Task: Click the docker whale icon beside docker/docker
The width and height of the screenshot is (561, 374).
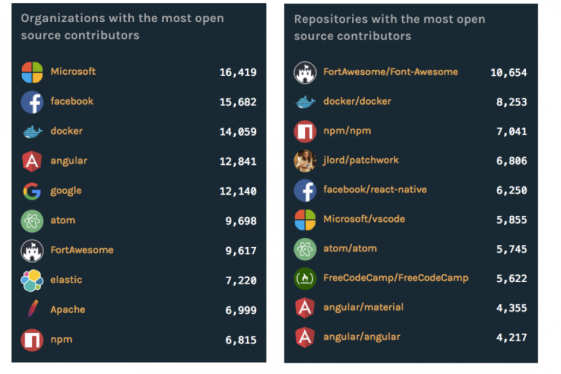Action: point(305,102)
